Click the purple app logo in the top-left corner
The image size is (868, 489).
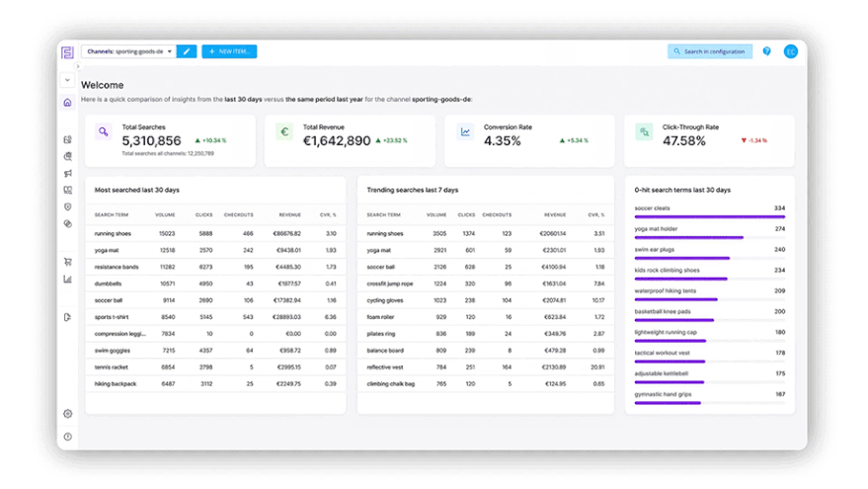pos(67,52)
